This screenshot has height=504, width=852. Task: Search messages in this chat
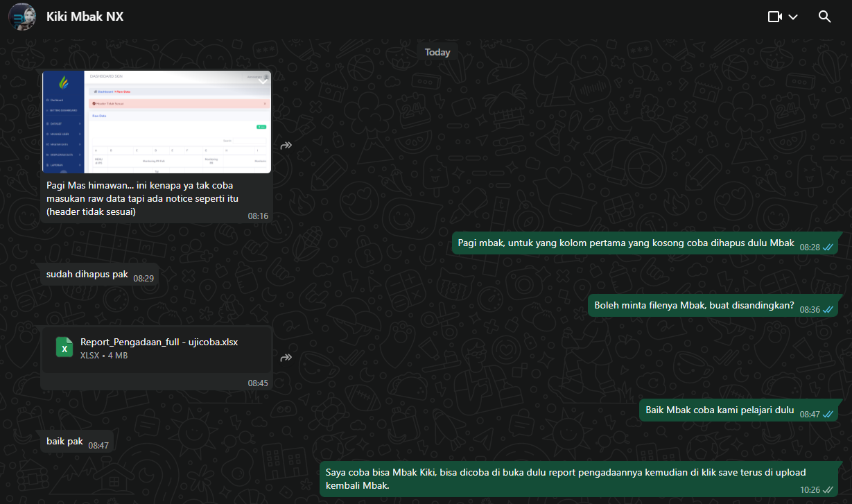(x=824, y=17)
